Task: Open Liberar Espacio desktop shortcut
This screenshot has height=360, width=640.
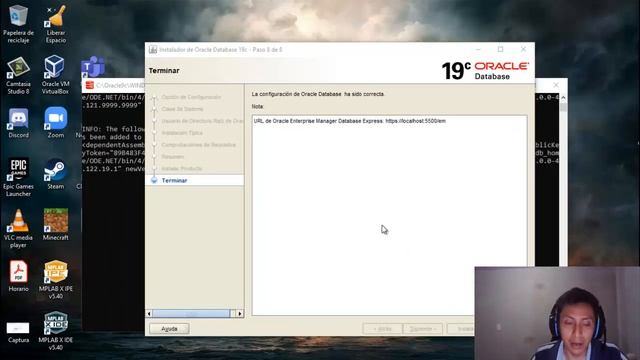Action: [56, 24]
